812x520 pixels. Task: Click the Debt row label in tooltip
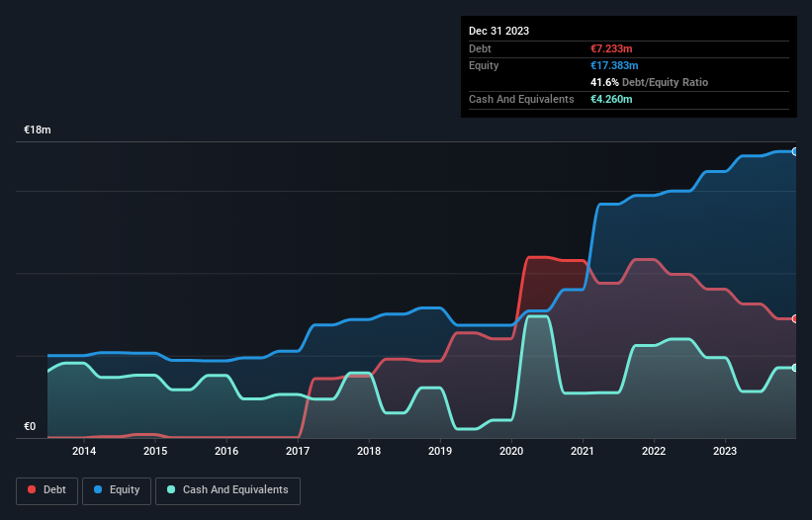[x=480, y=48]
